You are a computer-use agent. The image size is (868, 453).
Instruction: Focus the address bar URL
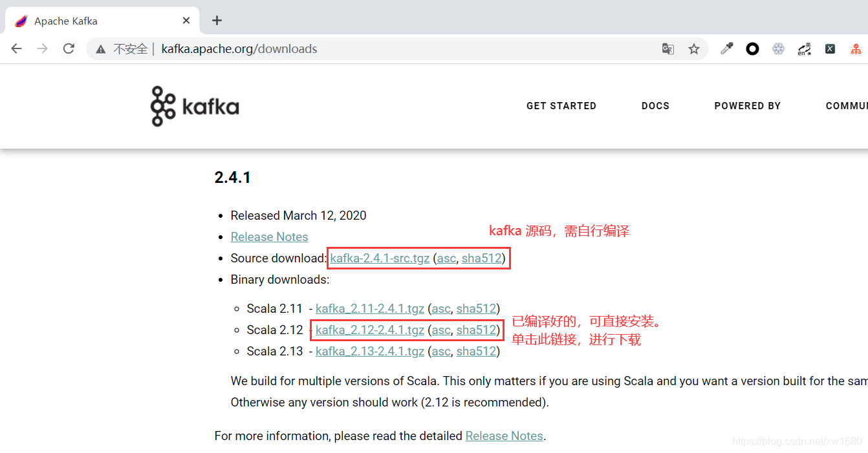(x=239, y=48)
